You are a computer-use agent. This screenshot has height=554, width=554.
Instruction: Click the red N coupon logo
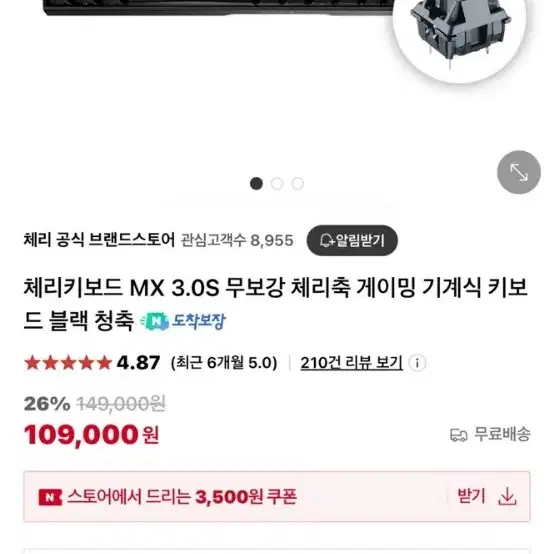pos(50,497)
